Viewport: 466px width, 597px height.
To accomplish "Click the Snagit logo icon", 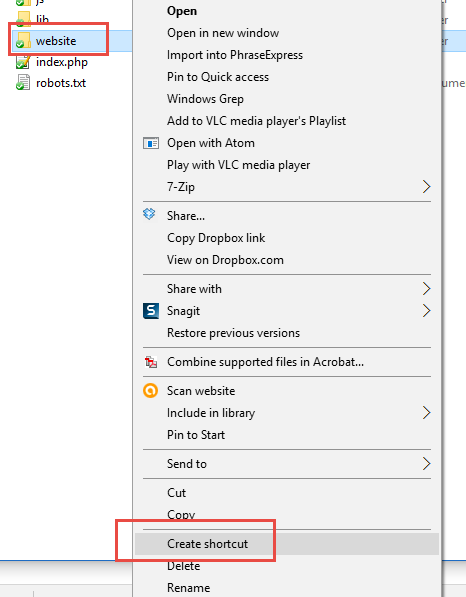I will (151, 311).
